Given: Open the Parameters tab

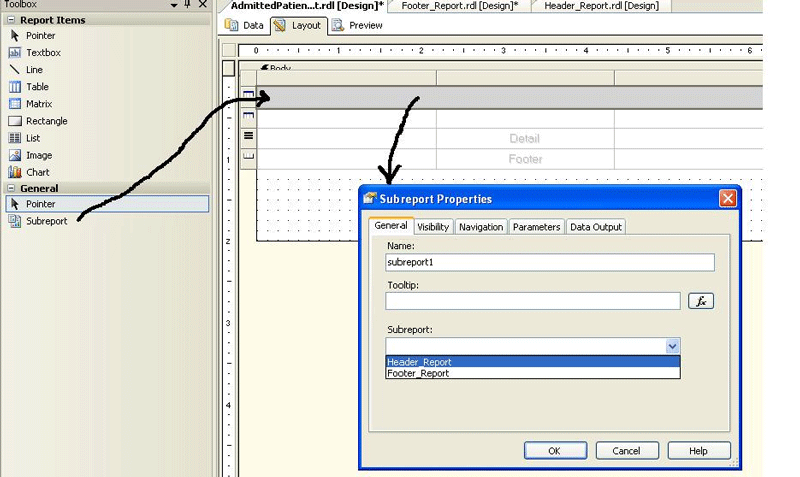Looking at the screenshot, I should coord(536,227).
